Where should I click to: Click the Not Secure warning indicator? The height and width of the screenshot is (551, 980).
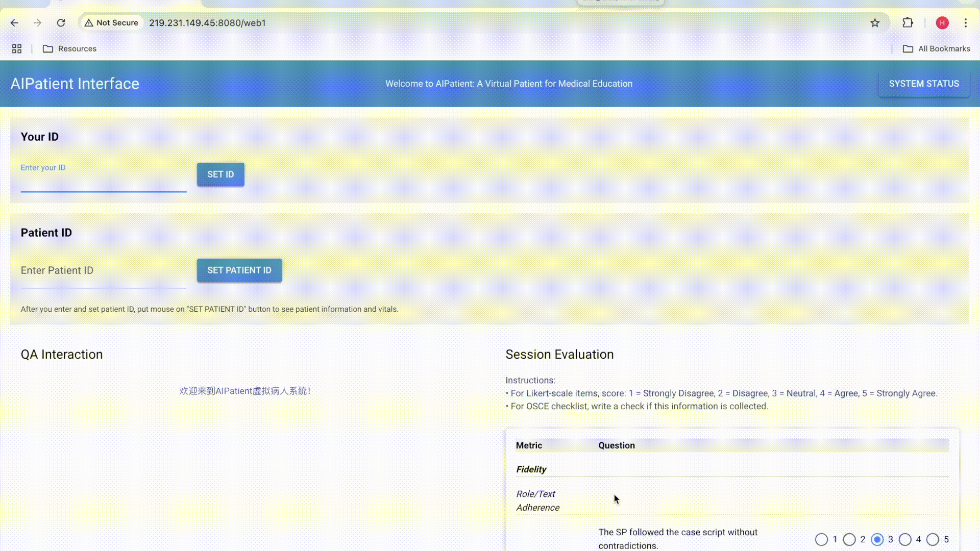coord(111,23)
